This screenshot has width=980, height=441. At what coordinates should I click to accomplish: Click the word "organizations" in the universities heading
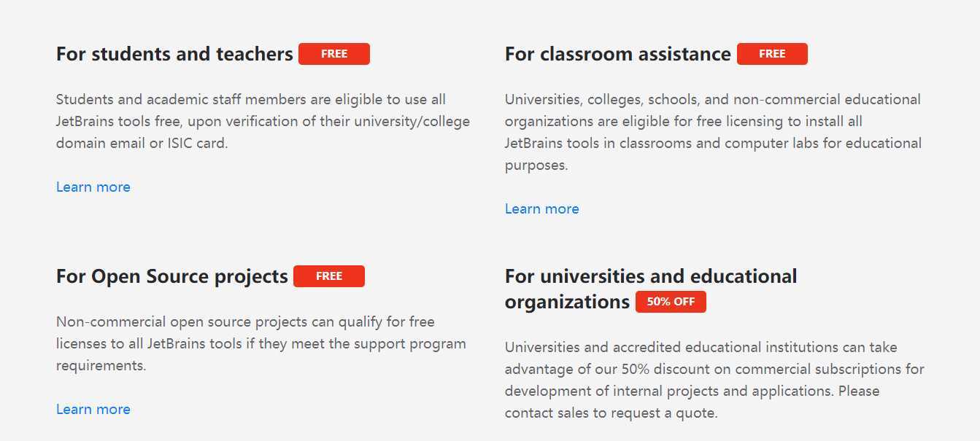pos(567,302)
